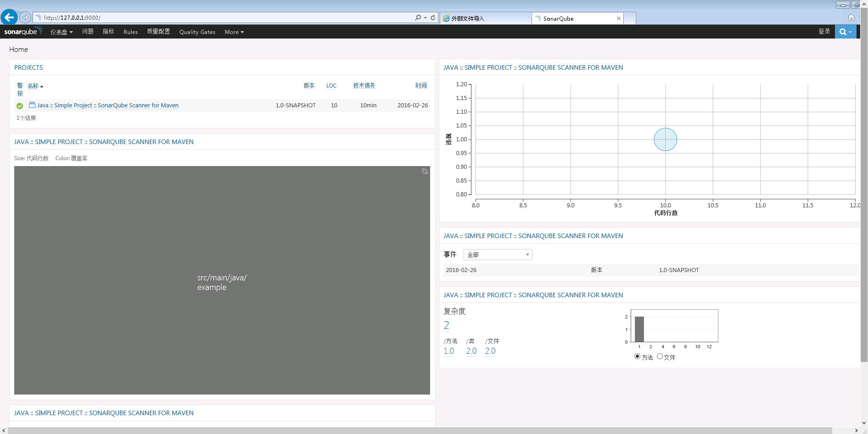Click the src/main/java/example treemap cell
This screenshot has width=868, height=434.
(x=222, y=280)
